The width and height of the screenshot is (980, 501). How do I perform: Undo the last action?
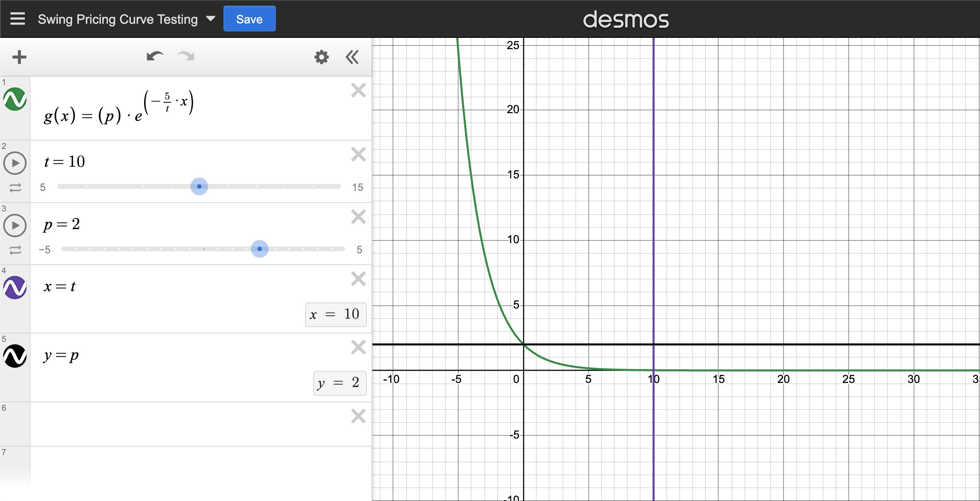155,56
